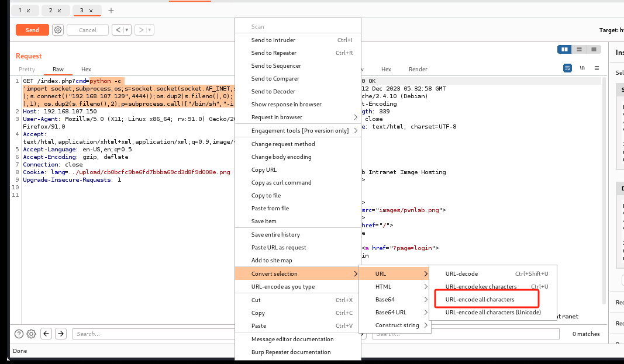Expand the Base64 URL submenu
The image size is (624, 364).
[x=395, y=313]
